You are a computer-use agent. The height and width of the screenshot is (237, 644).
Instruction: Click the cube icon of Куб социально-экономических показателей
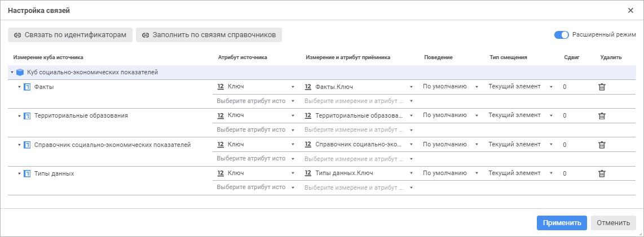point(20,72)
